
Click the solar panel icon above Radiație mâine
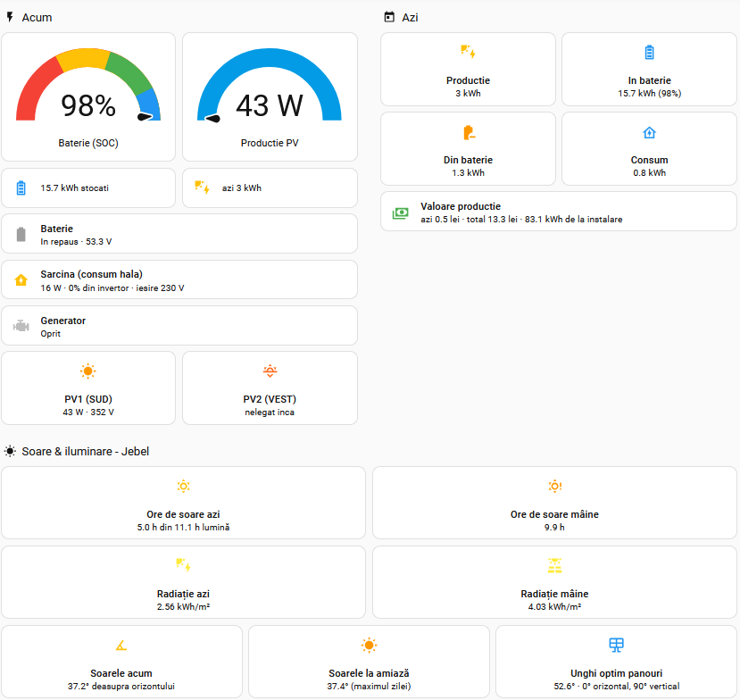(x=555, y=565)
